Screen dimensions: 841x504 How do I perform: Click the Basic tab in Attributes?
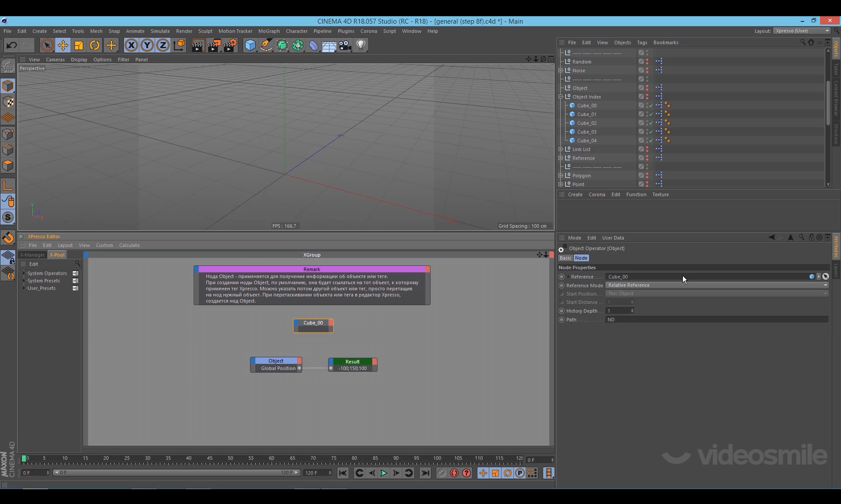565,258
